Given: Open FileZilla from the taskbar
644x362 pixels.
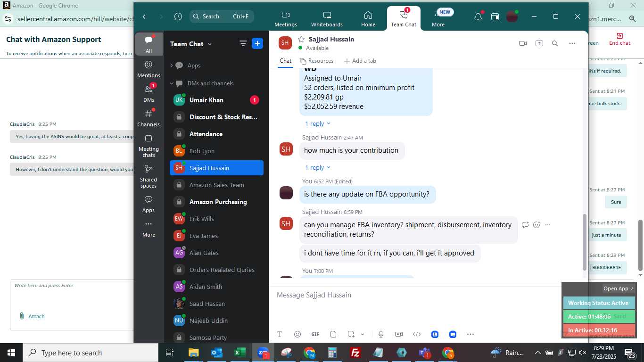Looking at the screenshot, I should 356,353.
